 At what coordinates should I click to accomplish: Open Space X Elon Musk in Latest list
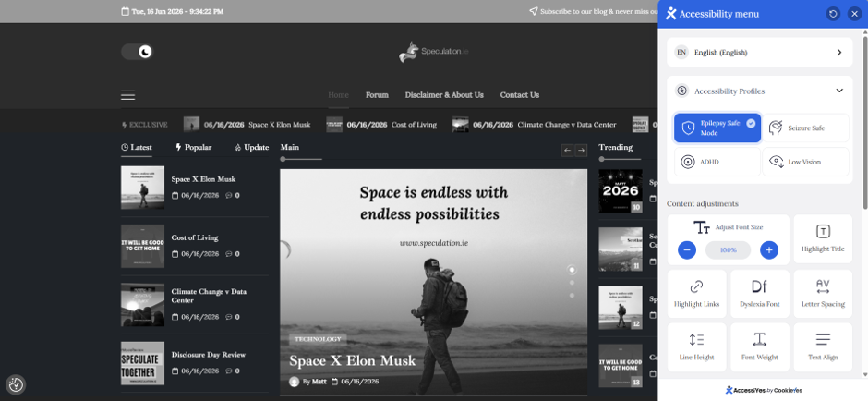[x=203, y=179]
